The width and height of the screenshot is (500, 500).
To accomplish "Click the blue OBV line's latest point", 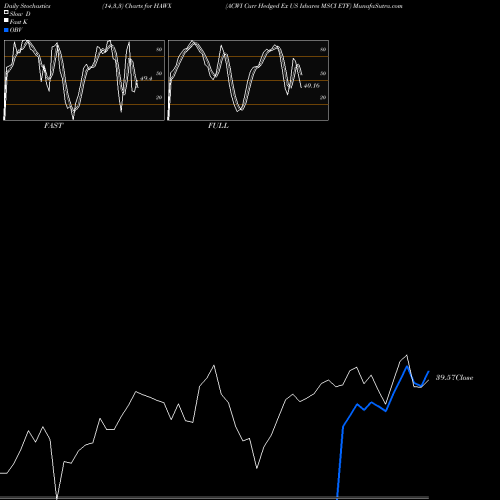I will tap(429, 371).
